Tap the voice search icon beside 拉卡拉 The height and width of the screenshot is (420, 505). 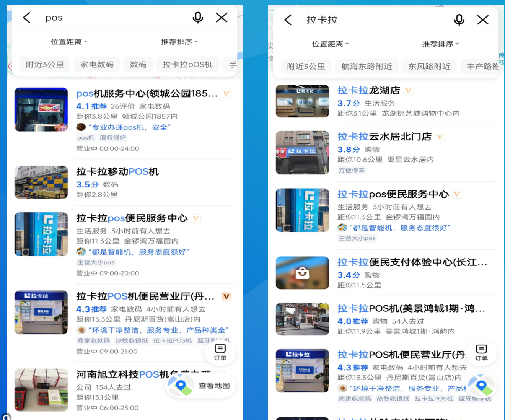point(459,20)
